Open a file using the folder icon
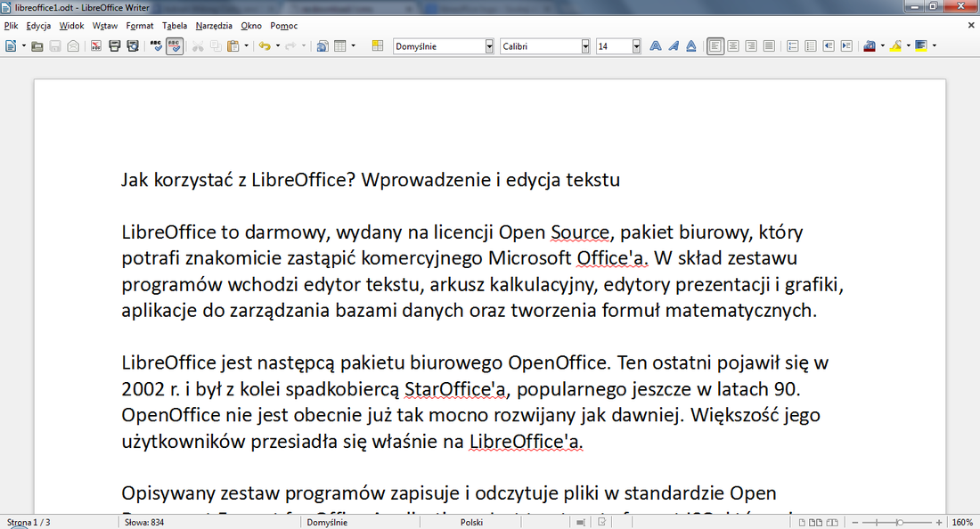The height and width of the screenshot is (529, 980). 37,45
